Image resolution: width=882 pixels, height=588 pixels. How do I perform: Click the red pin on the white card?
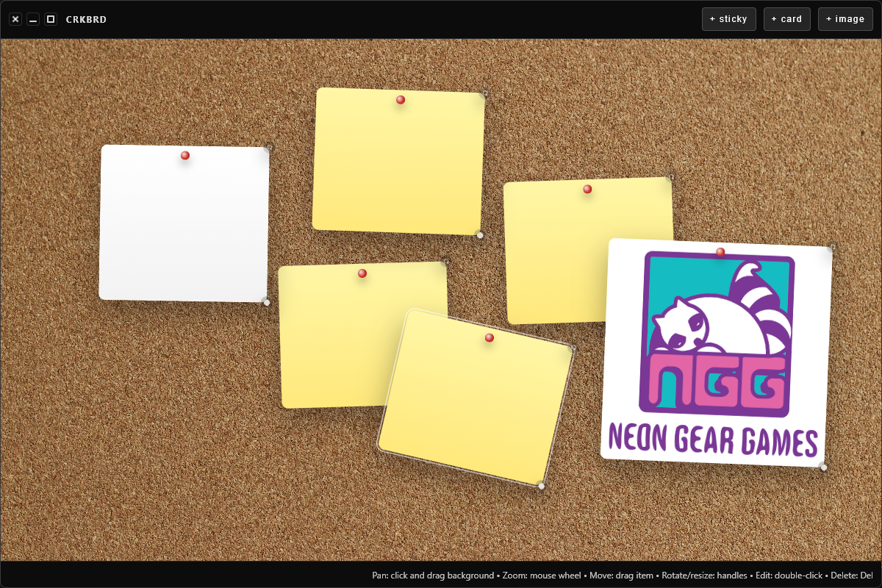(185, 155)
